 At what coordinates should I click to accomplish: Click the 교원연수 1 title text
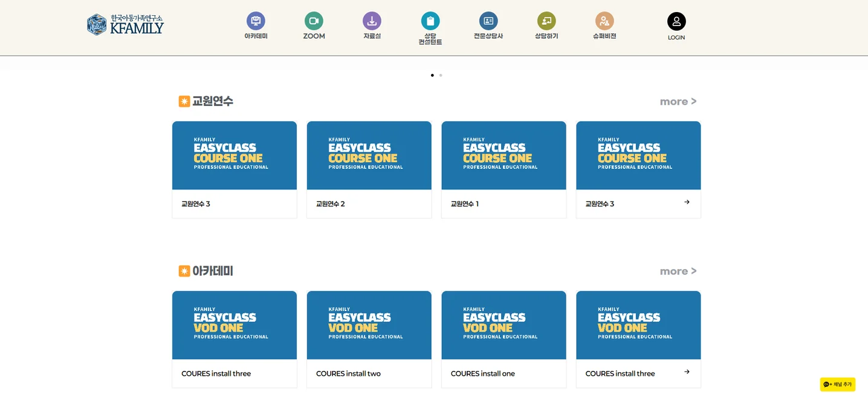465,204
